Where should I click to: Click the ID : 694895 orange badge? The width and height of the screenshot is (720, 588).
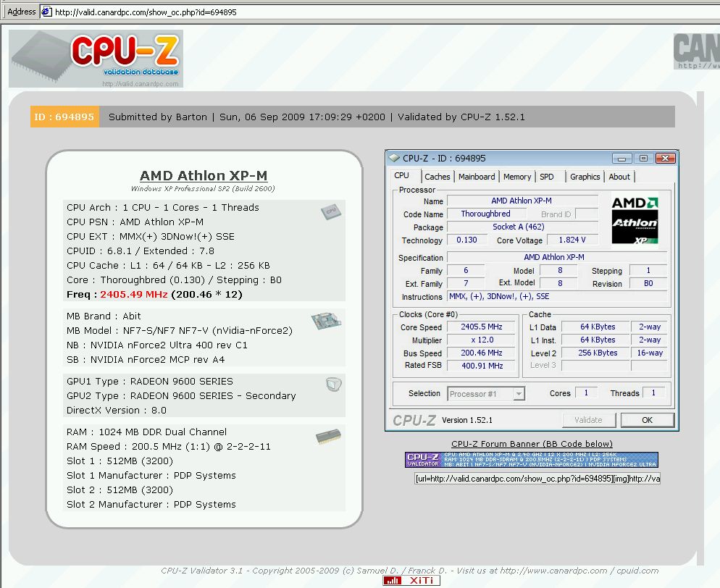point(64,117)
